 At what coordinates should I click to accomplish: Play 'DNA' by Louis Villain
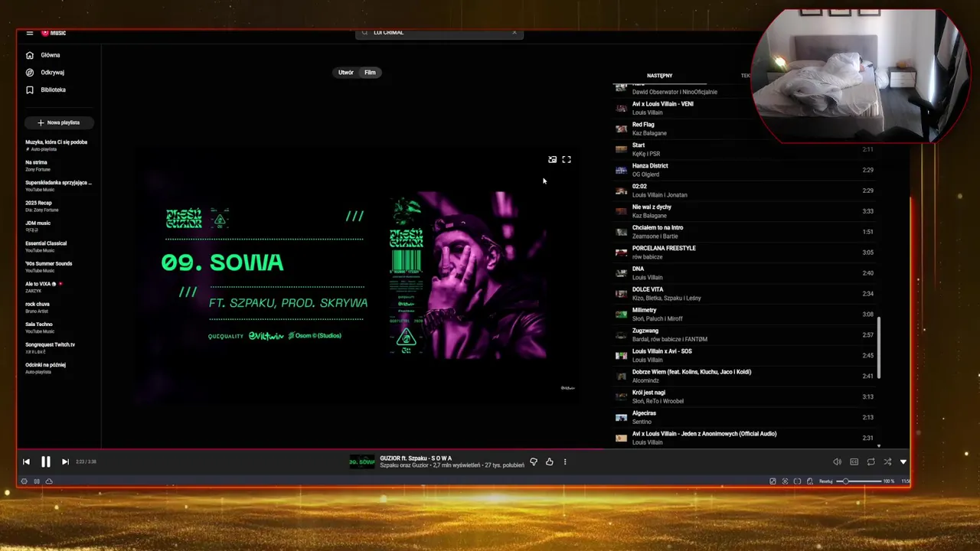[746, 273]
